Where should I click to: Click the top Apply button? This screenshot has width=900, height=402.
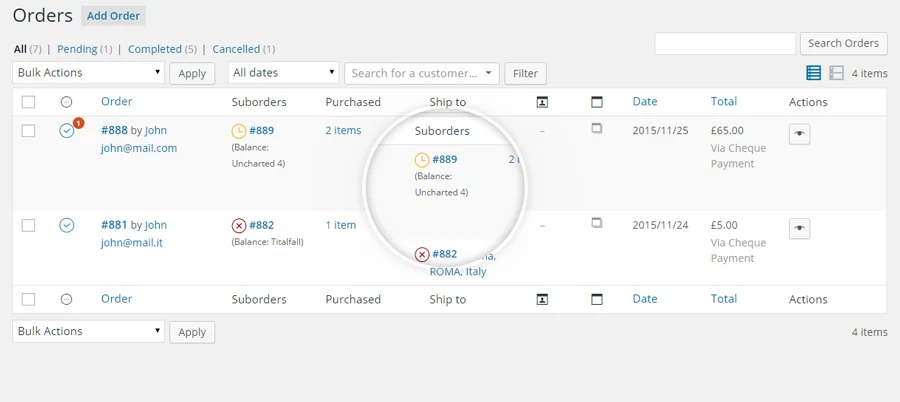pyautogui.click(x=192, y=74)
